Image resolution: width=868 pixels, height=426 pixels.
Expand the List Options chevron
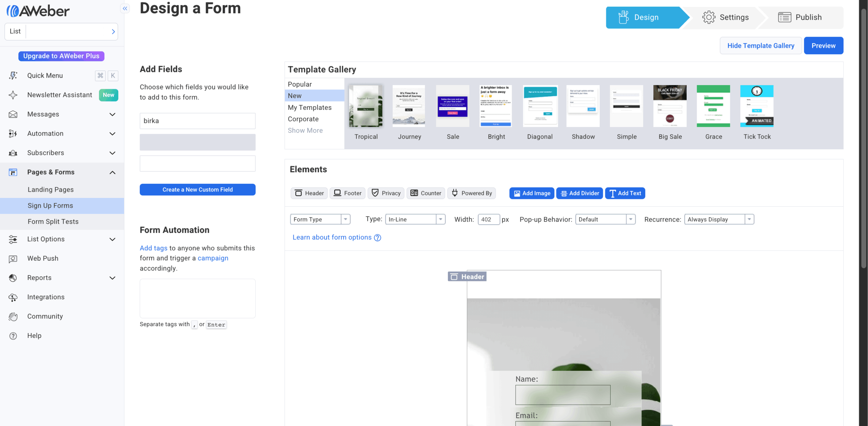click(x=113, y=240)
